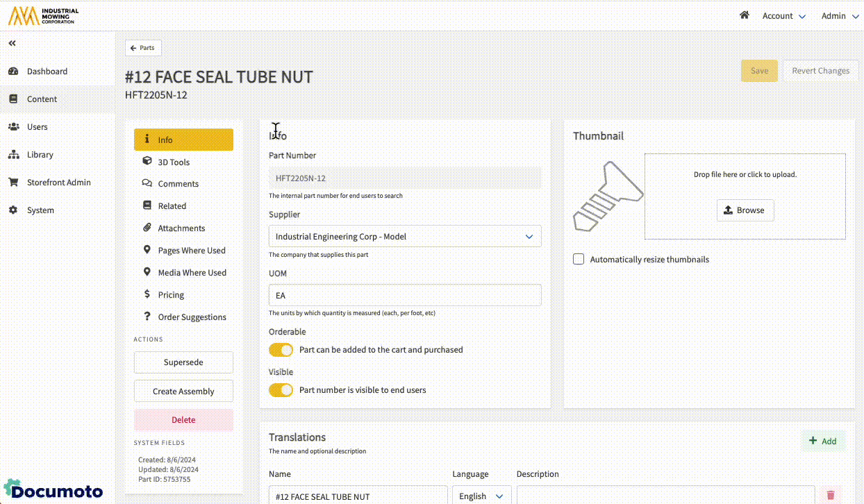Click the Storefront Admin cart icon
This screenshot has height=504, width=864.
pyautogui.click(x=13, y=183)
